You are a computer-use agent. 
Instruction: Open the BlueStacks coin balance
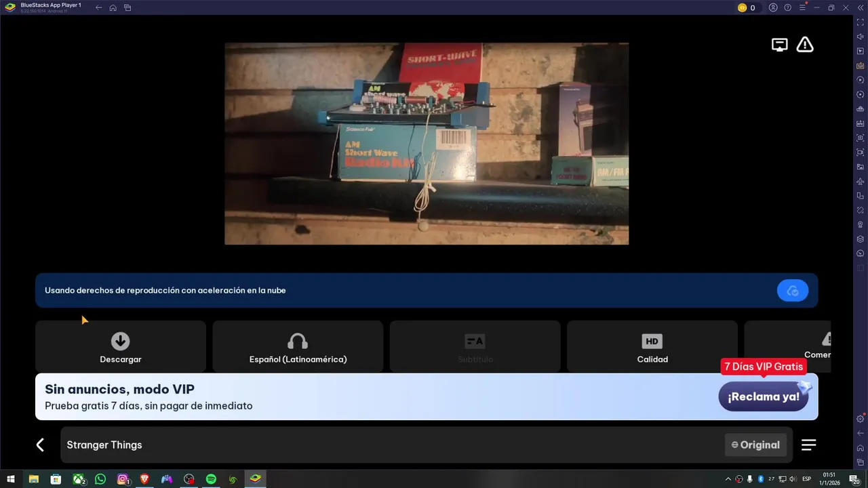pyautogui.click(x=747, y=7)
